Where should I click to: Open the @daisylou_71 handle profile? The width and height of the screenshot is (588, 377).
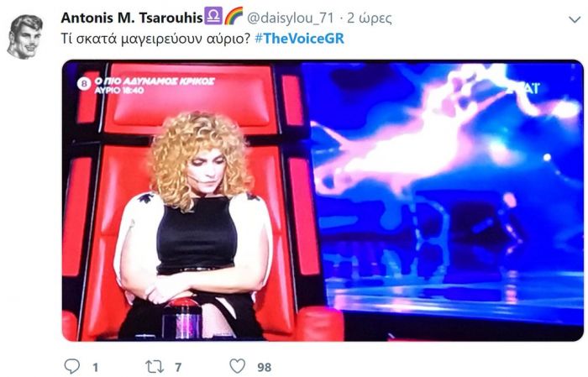click(291, 18)
